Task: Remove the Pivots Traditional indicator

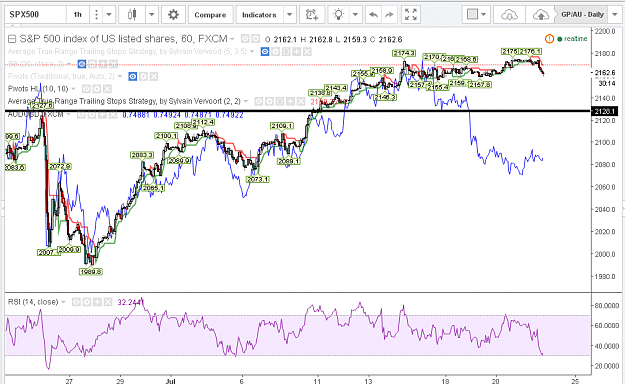Action: (154, 76)
